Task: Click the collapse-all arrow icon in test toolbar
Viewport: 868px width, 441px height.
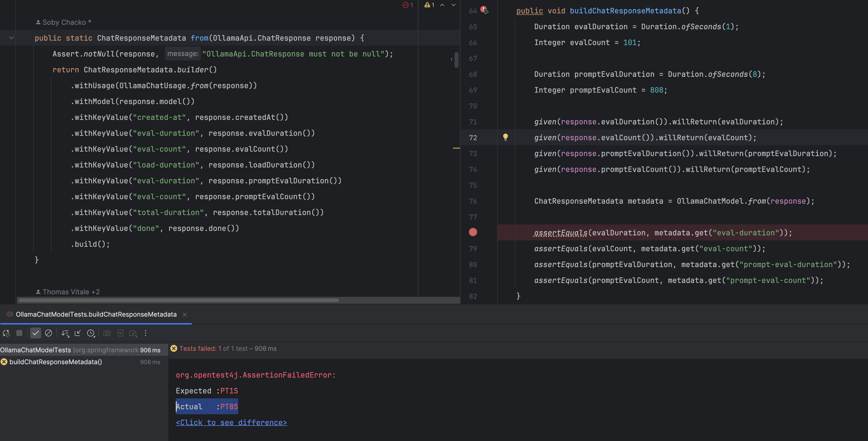Action: [77, 333]
